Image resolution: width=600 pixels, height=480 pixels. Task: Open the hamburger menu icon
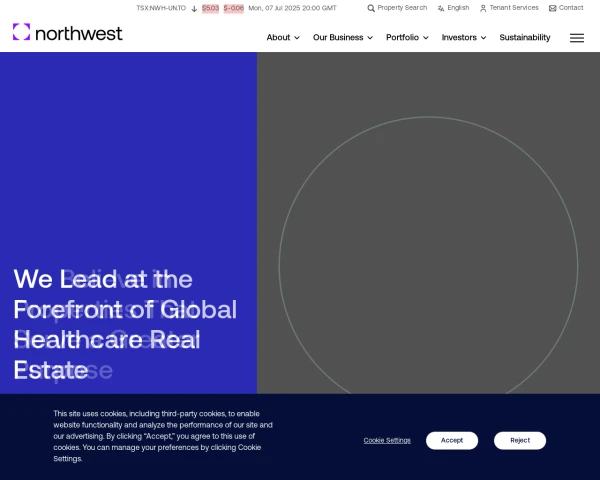(x=577, y=38)
